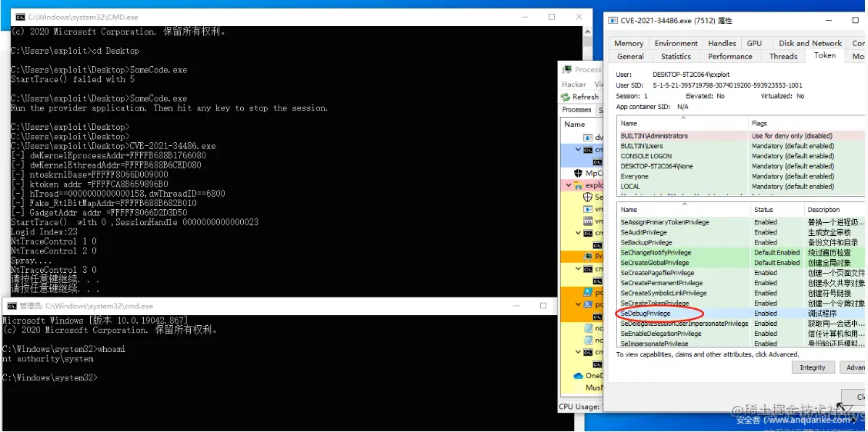Image resolution: width=868 pixels, height=432 pixels.
Task: Select the SeAssignPrimaryTokenPrivilege row
Action: [741, 222]
